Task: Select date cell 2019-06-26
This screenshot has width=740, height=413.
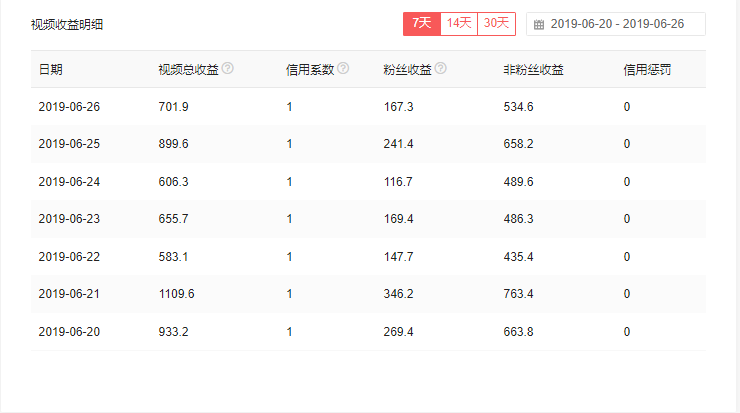Action: [x=69, y=107]
